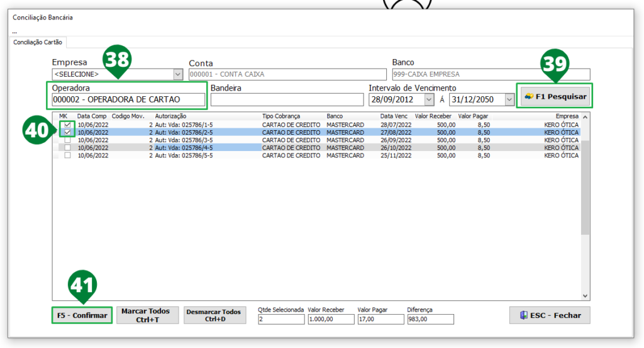
Task: Open the '...' menu under the title
Action: [x=15, y=31]
